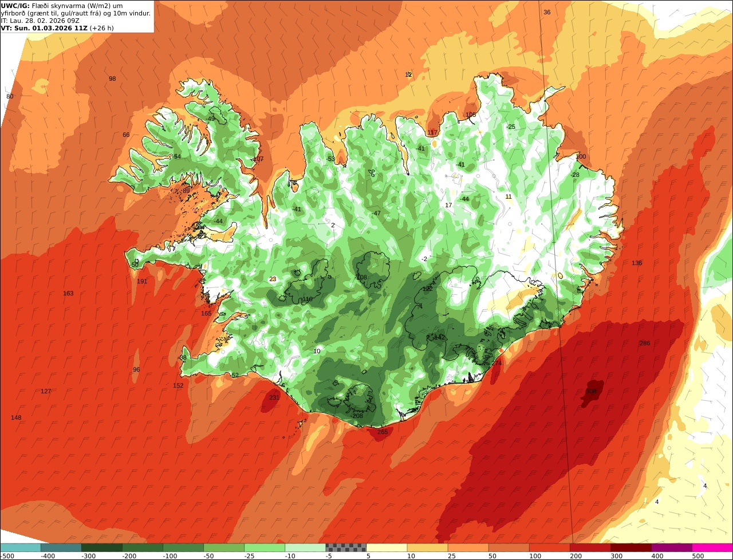Click the map value "-49" in the northern Westfjords

(210, 119)
